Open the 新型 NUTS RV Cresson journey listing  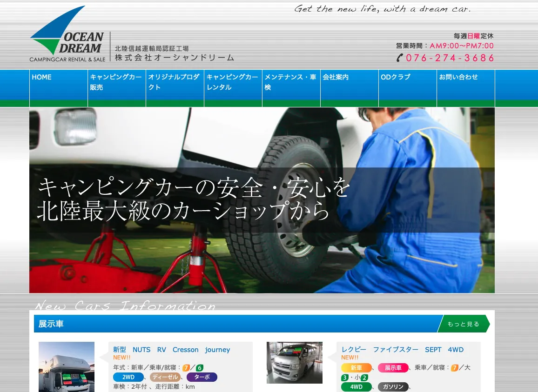(x=172, y=350)
